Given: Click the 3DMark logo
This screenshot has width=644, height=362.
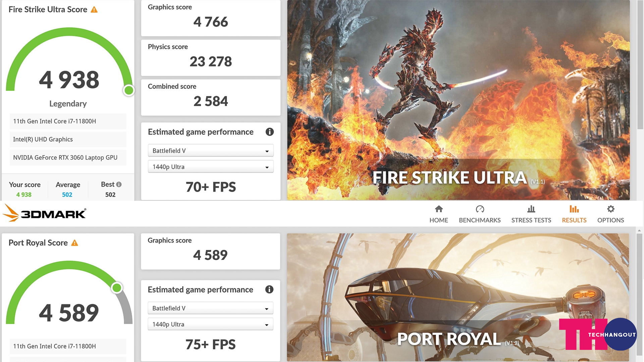Looking at the screenshot, I should point(44,213).
